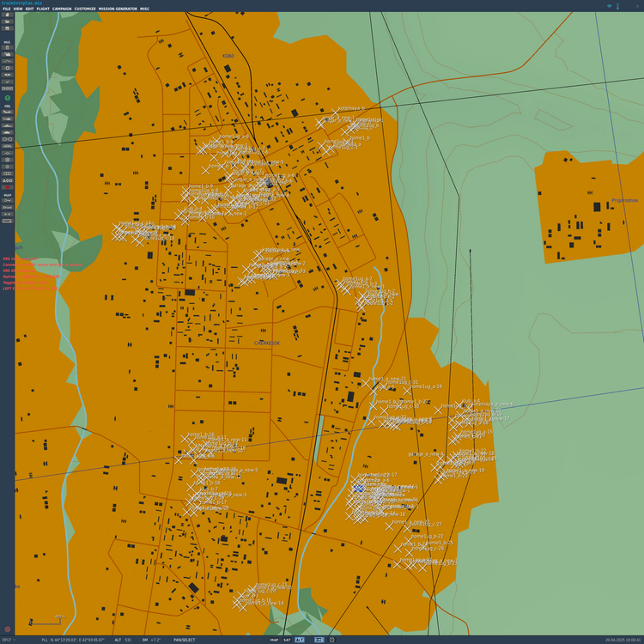Toggle the ALT map mode
The width and height of the screenshot is (644, 644).
300,640
